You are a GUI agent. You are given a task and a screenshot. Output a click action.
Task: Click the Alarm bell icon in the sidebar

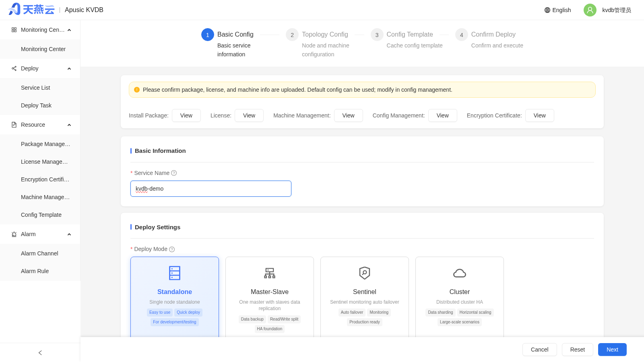tap(14, 234)
